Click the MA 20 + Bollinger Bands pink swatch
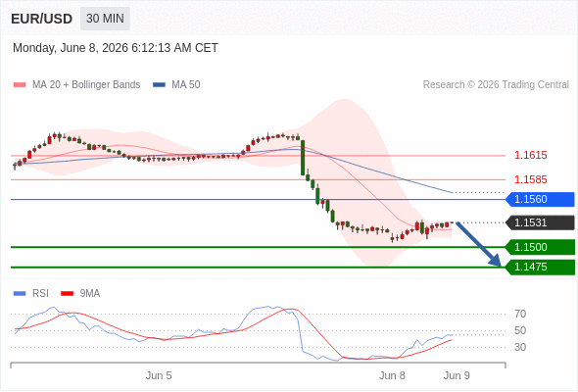The width and height of the screenshot is (578, 392). click(20, 85)
